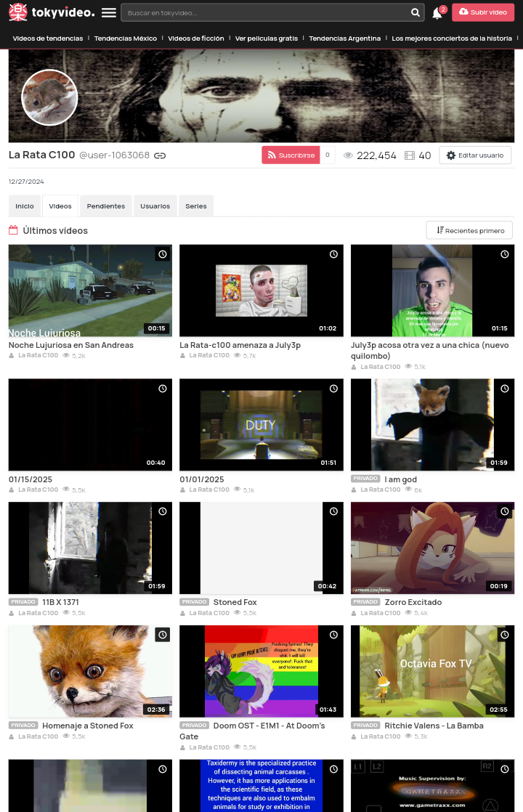Screen dimensions: 523x812
Task: Open Ver películas gratis link
Action: (x=266, y=38)
